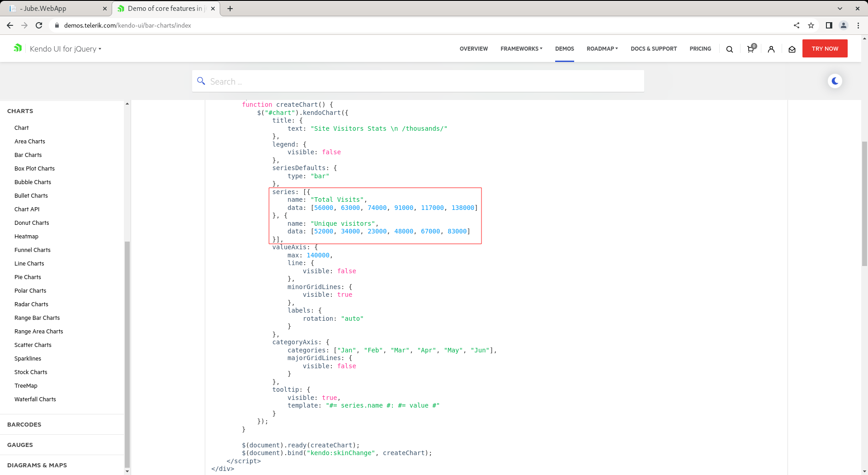Expand the GAUGES sidebar section
This screenshot has width=868, height=475.
click(20, 445)
